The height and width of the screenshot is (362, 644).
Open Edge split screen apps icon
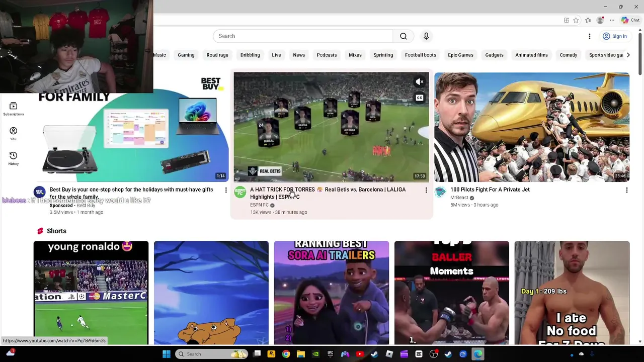[567, 20]
